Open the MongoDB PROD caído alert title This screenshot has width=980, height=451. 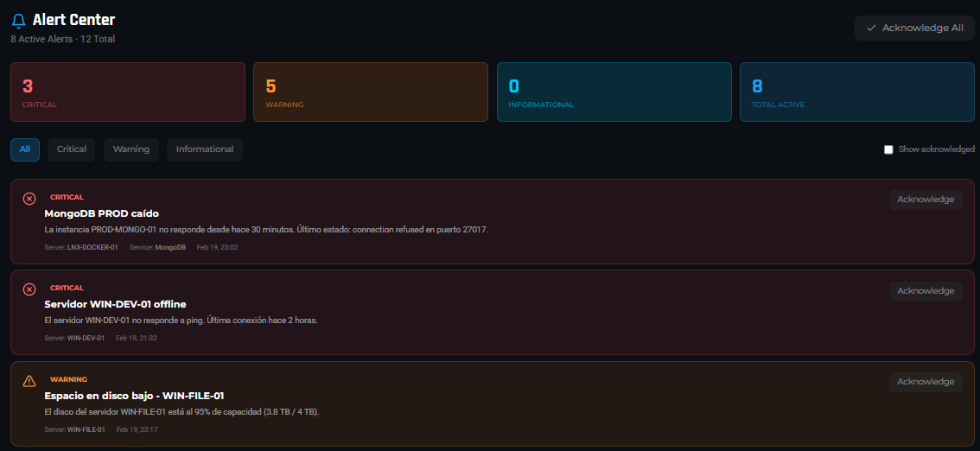click(x=102, y=213)
